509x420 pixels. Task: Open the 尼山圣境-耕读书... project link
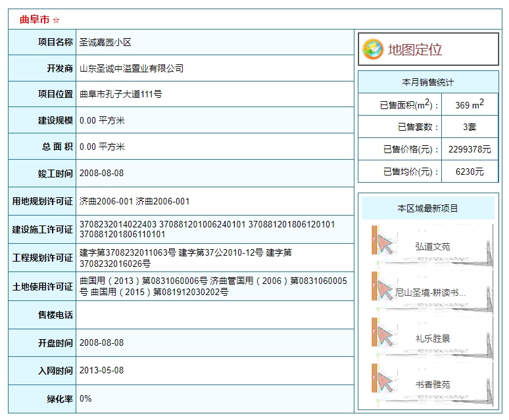tap(430, 292)
